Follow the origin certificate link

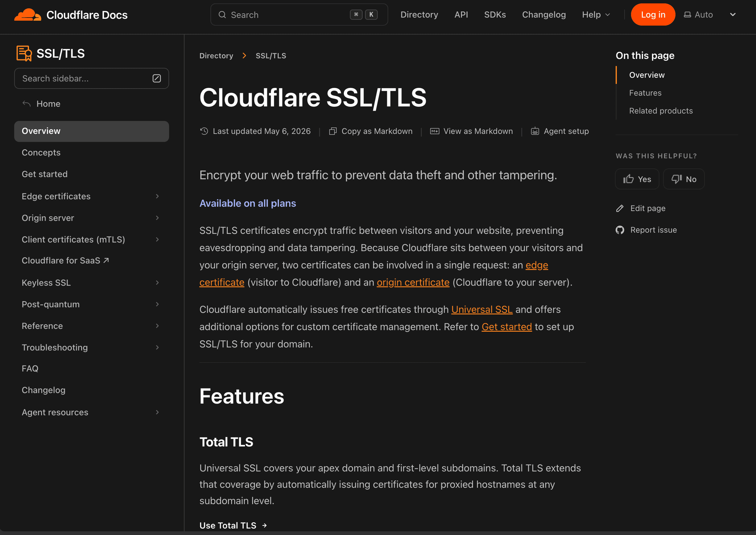tap(413, 282)
